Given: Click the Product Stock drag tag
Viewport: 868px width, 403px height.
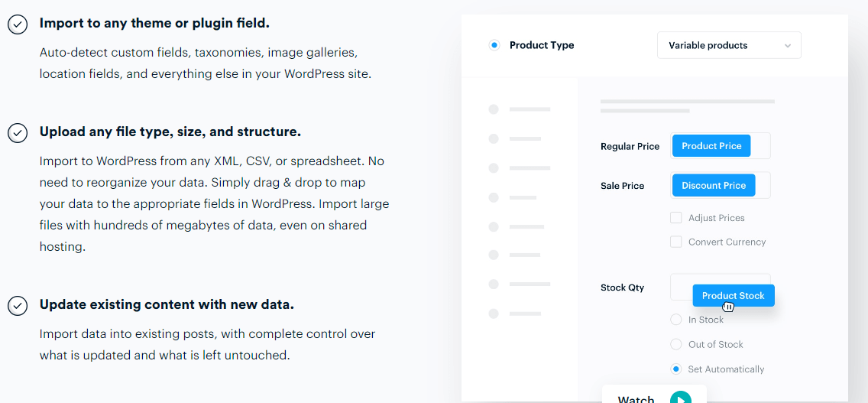Looking at the screenshot, I should pos(733,295).
